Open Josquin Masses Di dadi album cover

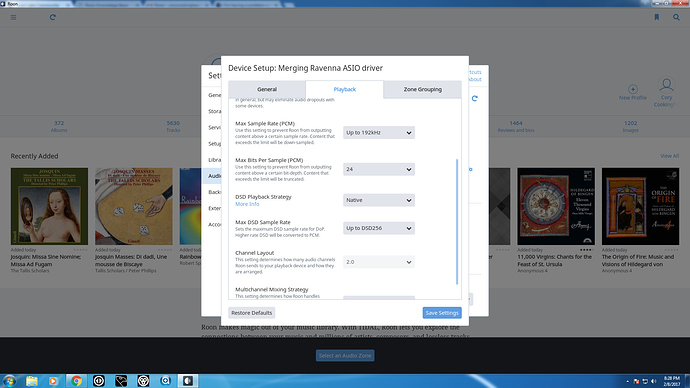tap(134, 206)
